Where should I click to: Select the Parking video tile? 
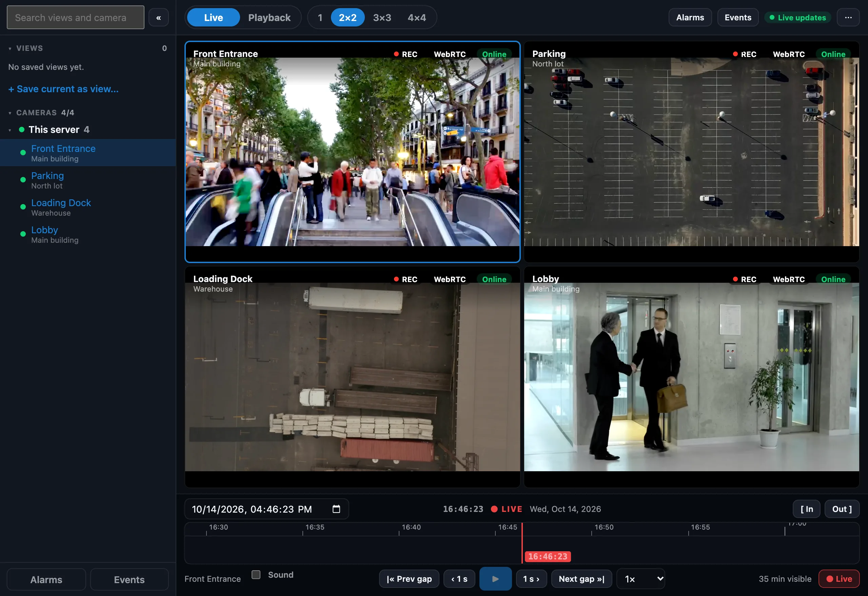(691, 152)
